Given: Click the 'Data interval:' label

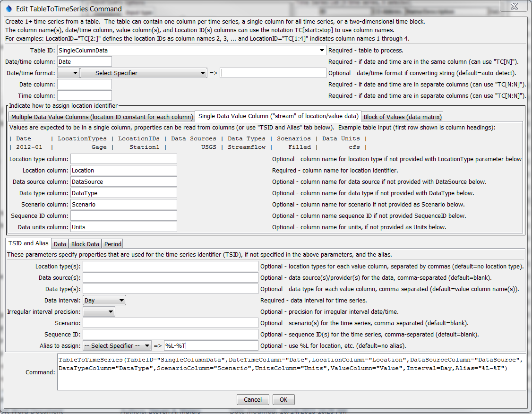Looking at the screenshot, I should pos(62,300).
